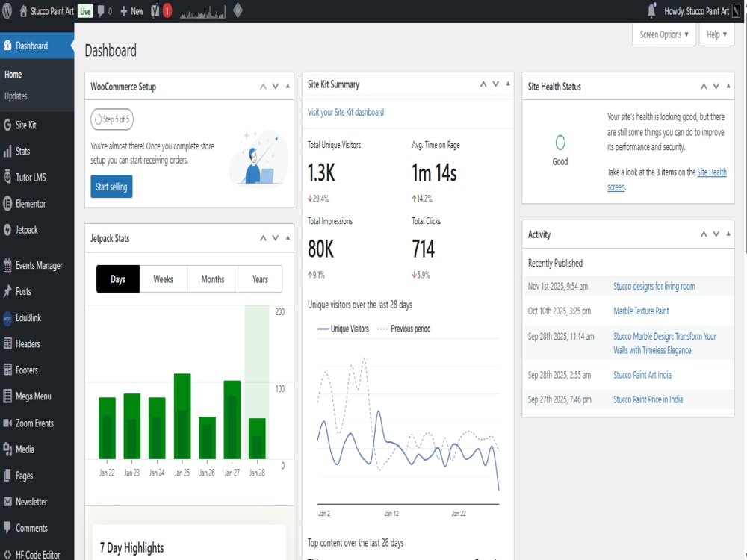Switch to the Months tab in Jetpack Stats

click(212, 279)
